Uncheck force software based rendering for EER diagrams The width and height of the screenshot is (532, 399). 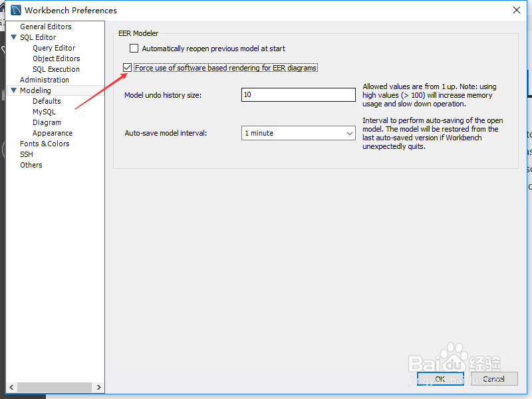pos(127,68)
